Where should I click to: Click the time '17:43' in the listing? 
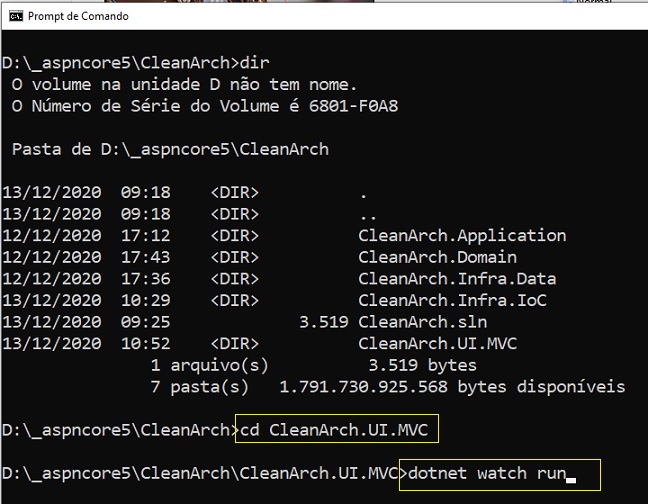[145, 257]
